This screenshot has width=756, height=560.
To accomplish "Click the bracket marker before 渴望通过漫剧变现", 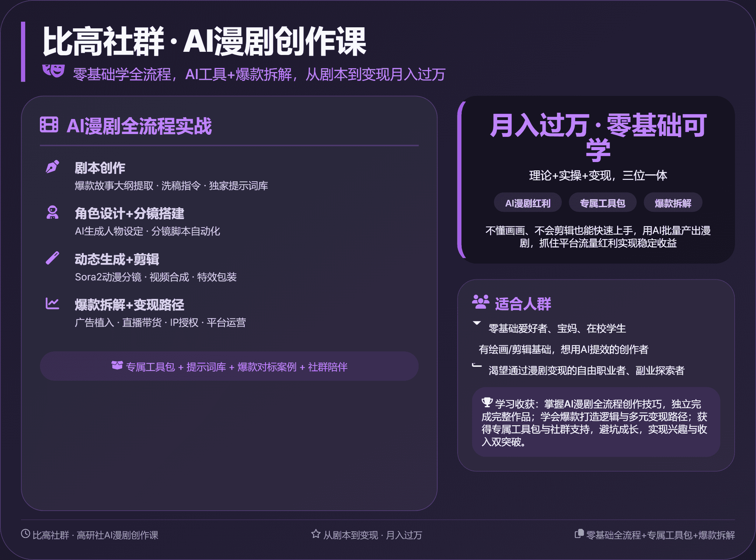I will 477,365.
